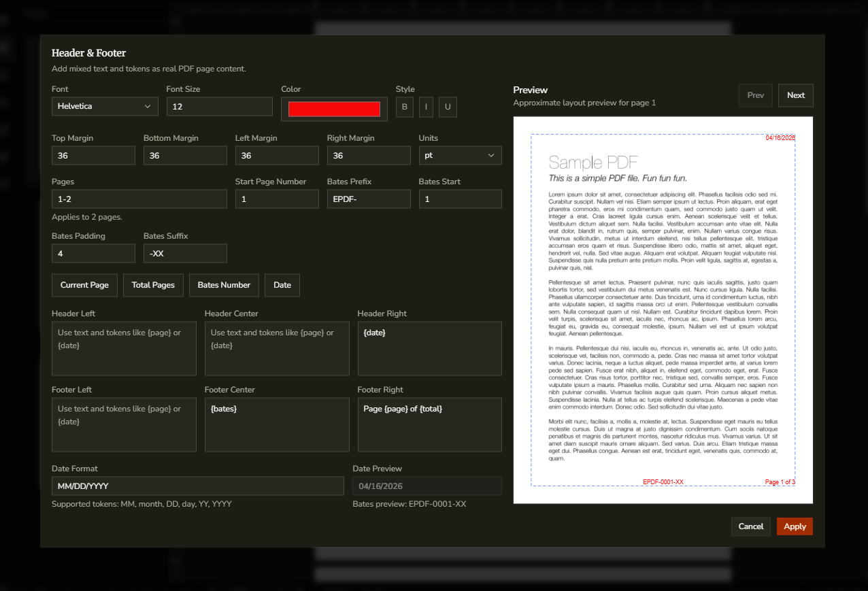Open the Units dropdown
The height and width of the screenshot is (591, 868).
click(460, 155)
